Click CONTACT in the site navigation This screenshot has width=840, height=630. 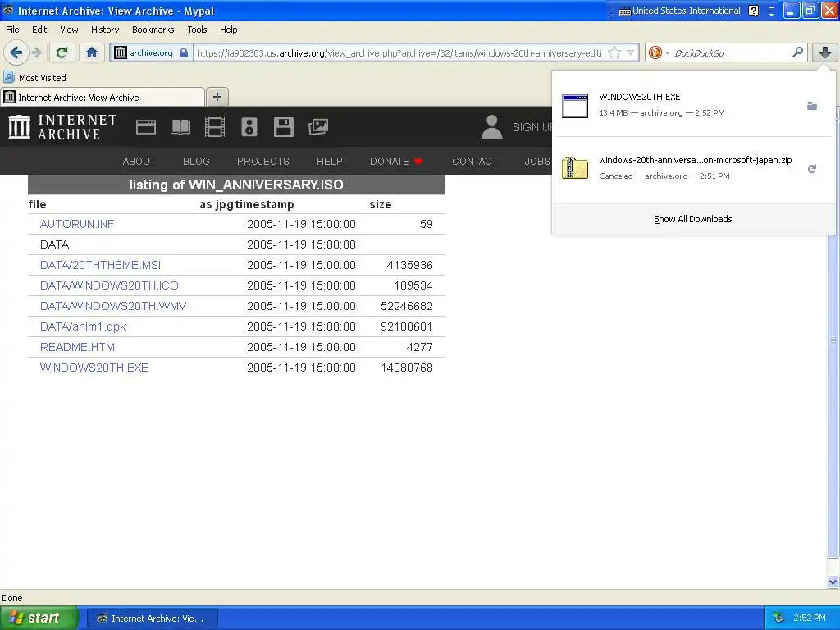[475, 162]
